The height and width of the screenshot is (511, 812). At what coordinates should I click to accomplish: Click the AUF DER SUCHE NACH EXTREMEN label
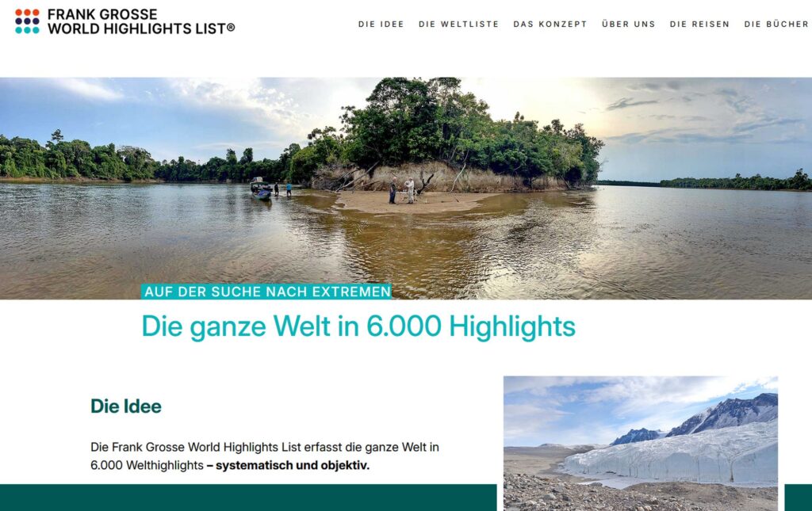[x=266, y=292]
